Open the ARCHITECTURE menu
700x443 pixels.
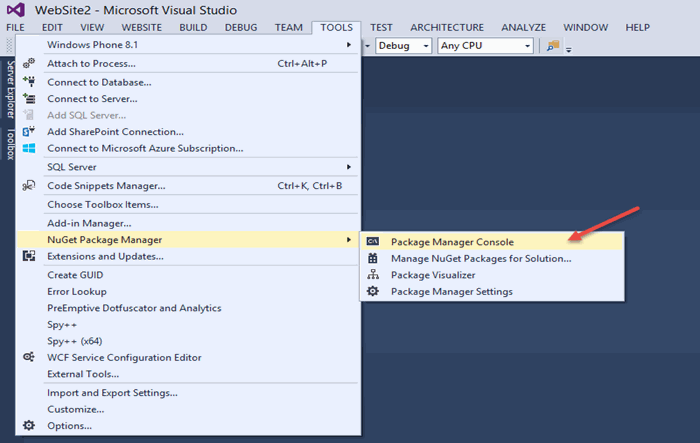(x=447, y=28)
